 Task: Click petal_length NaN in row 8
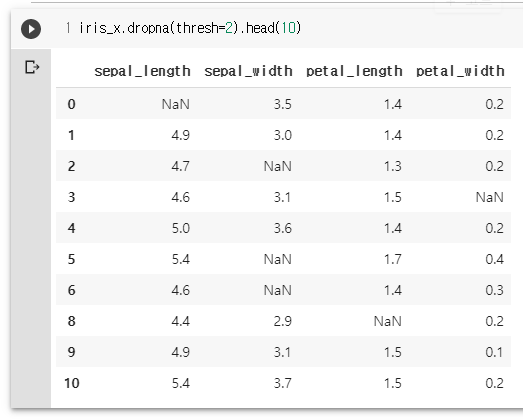click(388, 322)
